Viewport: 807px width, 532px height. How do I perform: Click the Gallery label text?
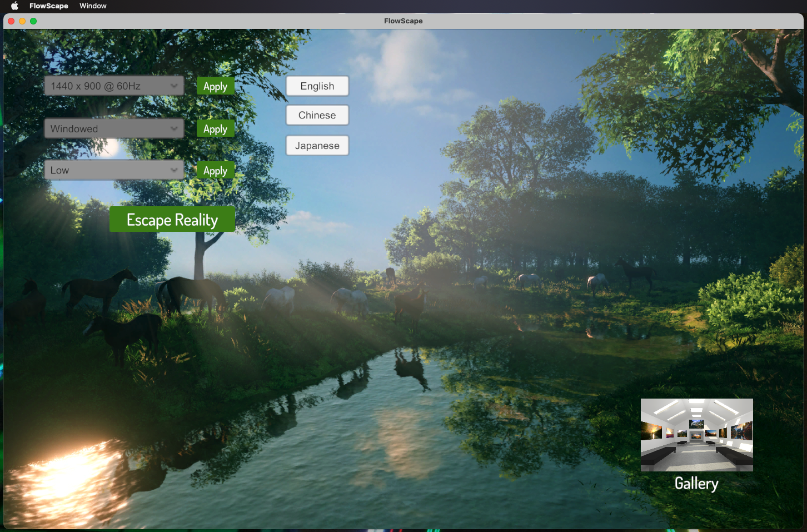[x=696, y=484]
